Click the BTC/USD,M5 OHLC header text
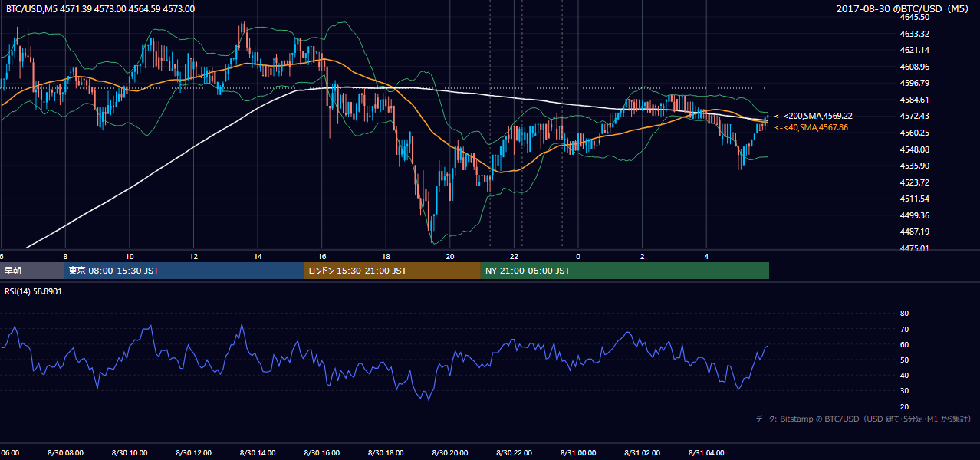This screenshot has width=980, height=460. (x=100, y=9)
